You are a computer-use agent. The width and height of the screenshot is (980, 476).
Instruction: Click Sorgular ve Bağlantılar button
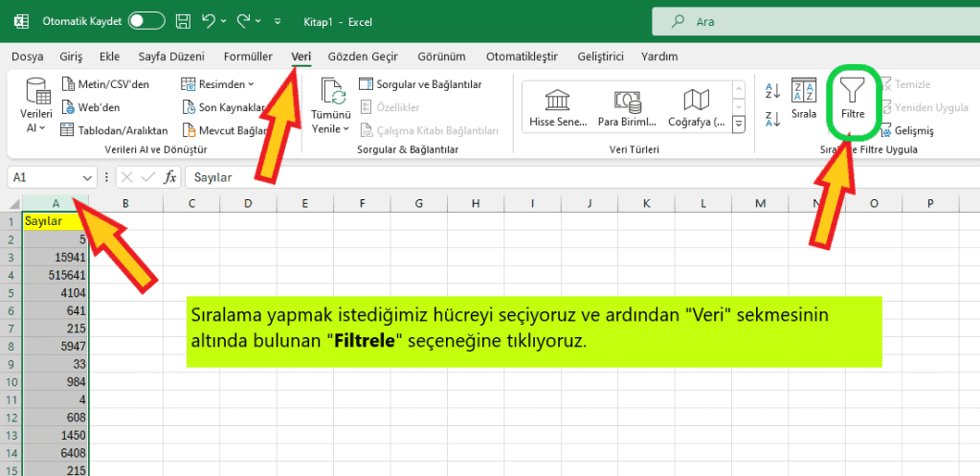point(419,84)
